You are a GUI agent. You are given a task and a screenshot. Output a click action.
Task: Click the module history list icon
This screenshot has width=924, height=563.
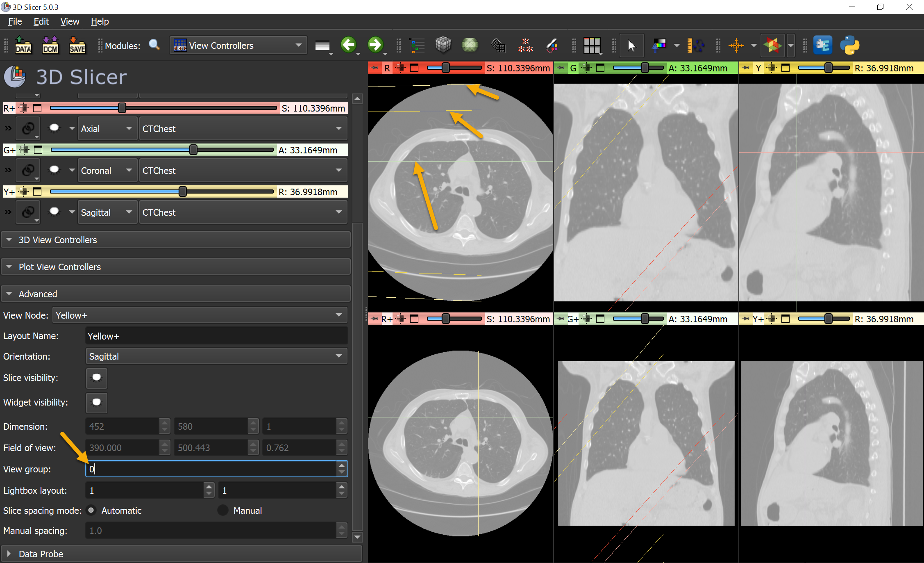322,46
